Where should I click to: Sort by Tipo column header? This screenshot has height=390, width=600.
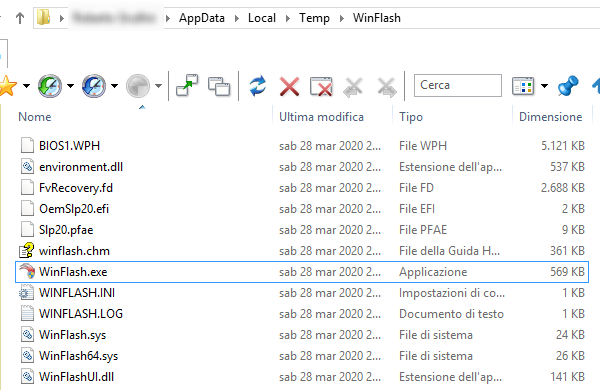[411, 117]
